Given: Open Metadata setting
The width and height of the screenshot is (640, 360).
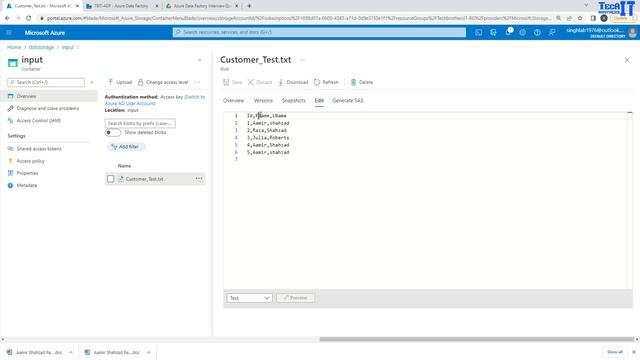Looking at the screenshot, I should pyautogui.click(x=27, y=185).
